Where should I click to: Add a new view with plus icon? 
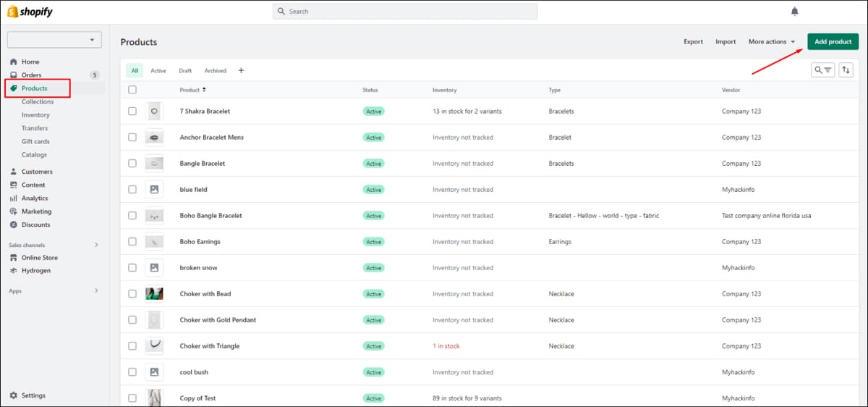coord(241,70)
